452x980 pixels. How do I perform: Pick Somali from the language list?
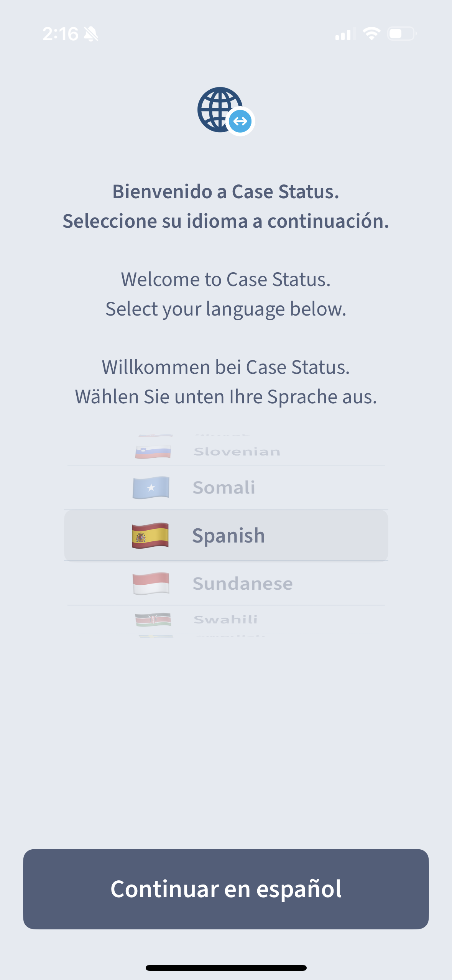[224, 487]
